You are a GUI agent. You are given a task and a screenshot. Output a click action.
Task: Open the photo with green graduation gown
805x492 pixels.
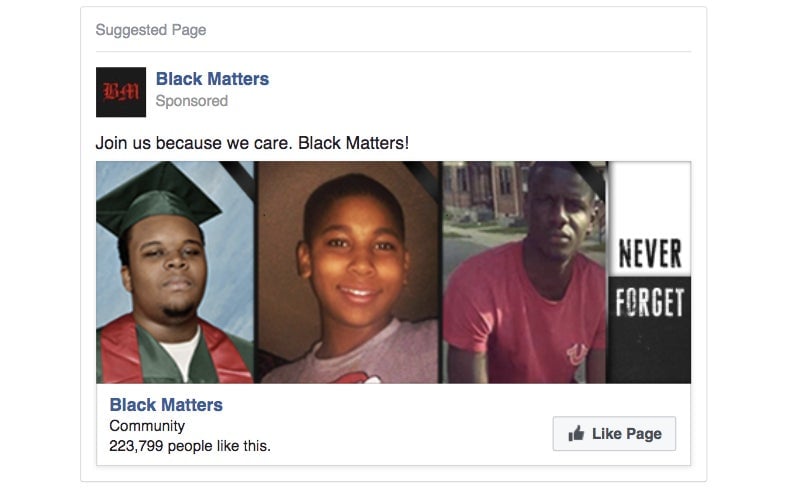tap(175, 272)
